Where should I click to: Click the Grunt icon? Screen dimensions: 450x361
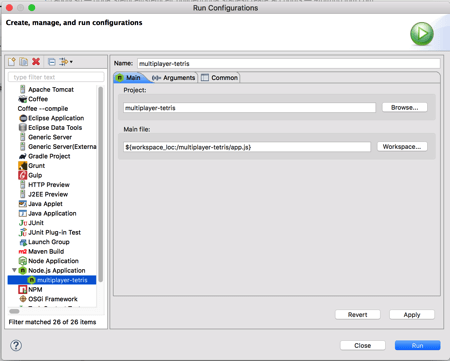tap(23, 166)
